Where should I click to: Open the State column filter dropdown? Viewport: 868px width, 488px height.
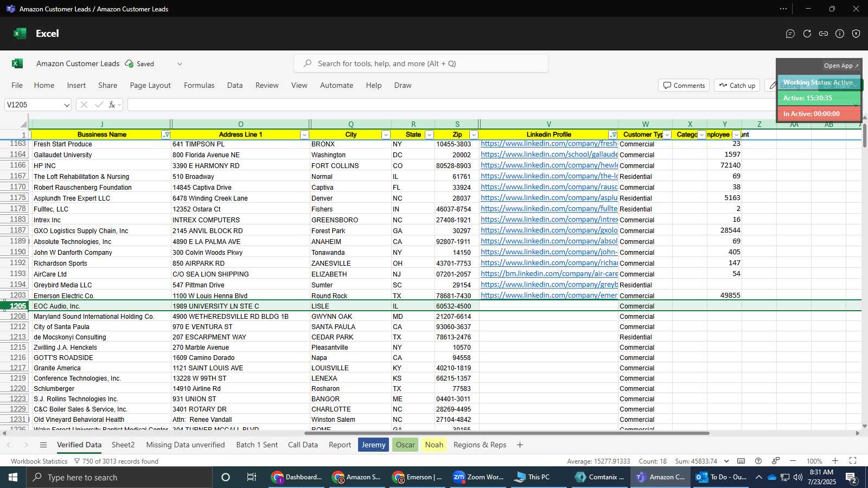(429, 134)
